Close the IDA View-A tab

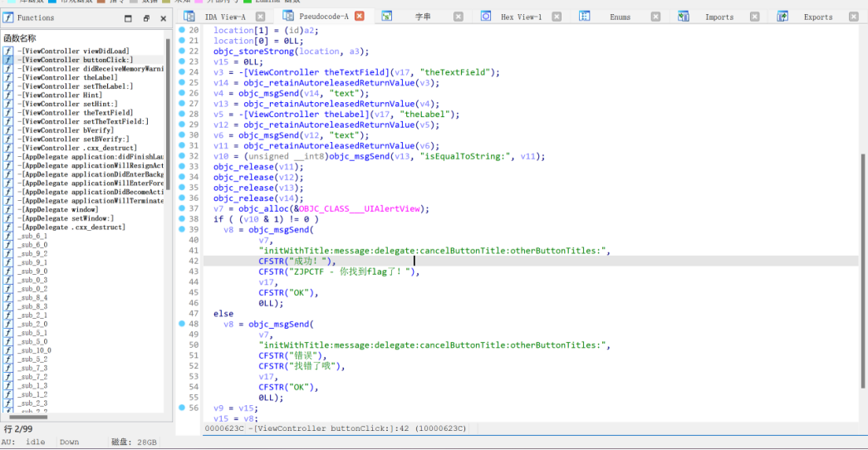tap(260, 17)
